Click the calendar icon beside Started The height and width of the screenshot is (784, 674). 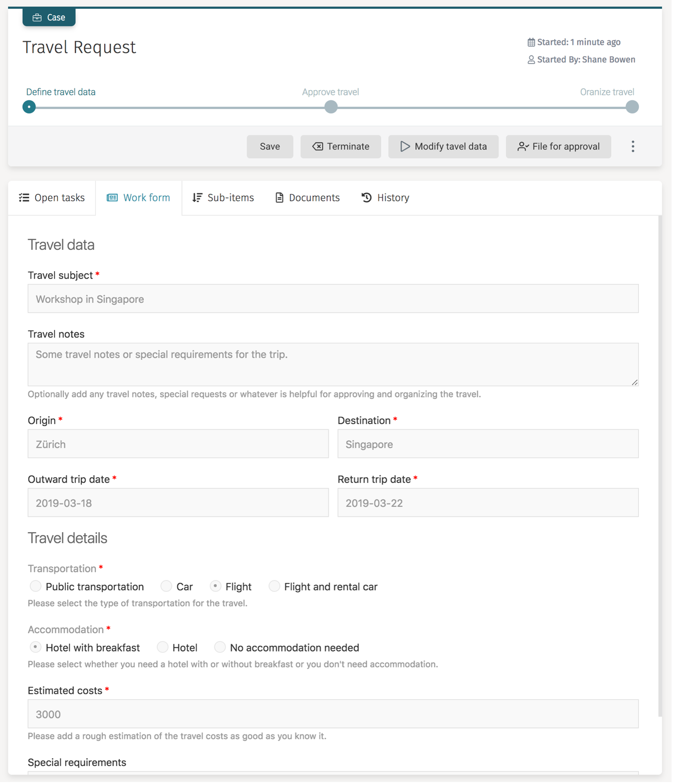point(531,42)
